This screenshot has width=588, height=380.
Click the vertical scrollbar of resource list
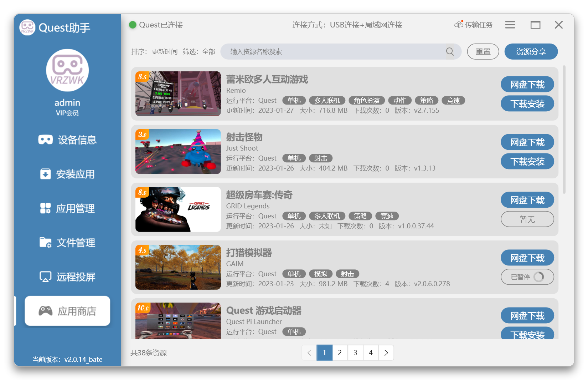564,129
